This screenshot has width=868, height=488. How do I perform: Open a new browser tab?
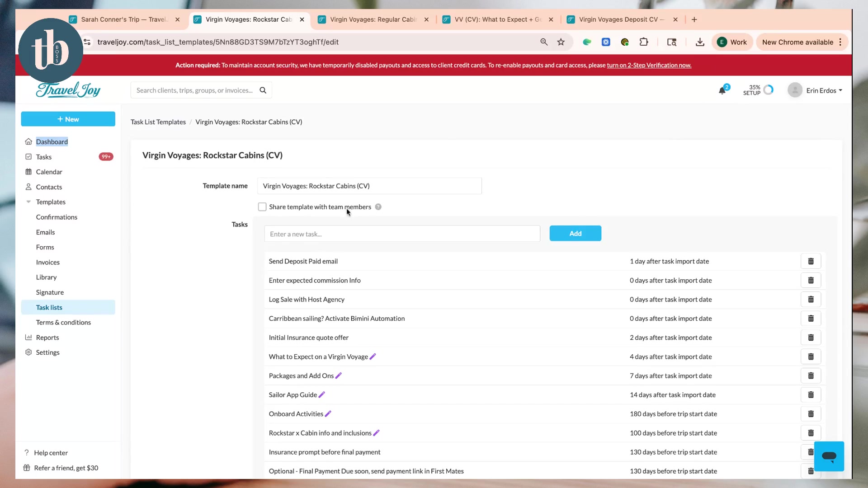point(694,19)
